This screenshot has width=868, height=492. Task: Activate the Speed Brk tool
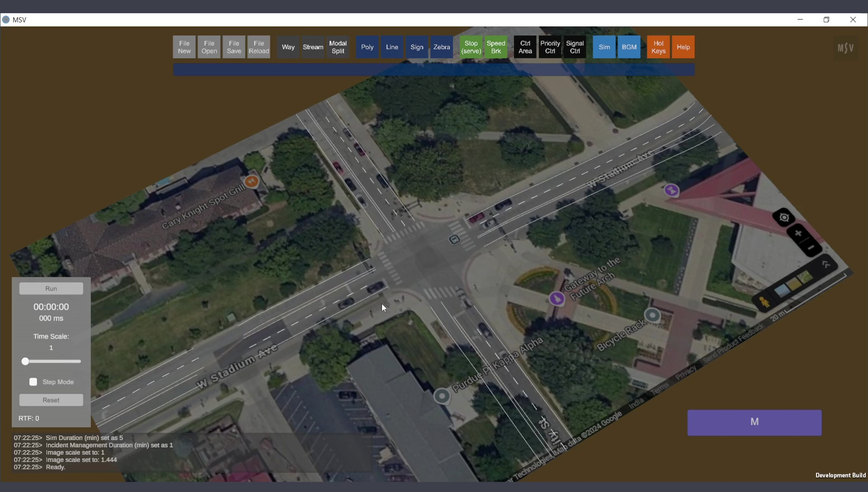pos(495,47)
